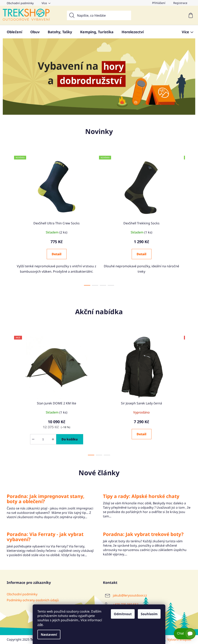Open the Chat widget bubble
198x644 pixels.
pos(185,633)
